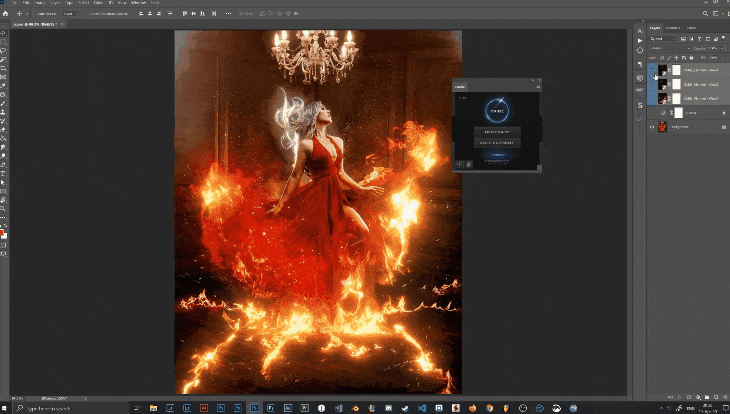Viewport: 730px width, 414px height.
Task: Open the Fill dropdown arrow
Action: tap(723, 58)
